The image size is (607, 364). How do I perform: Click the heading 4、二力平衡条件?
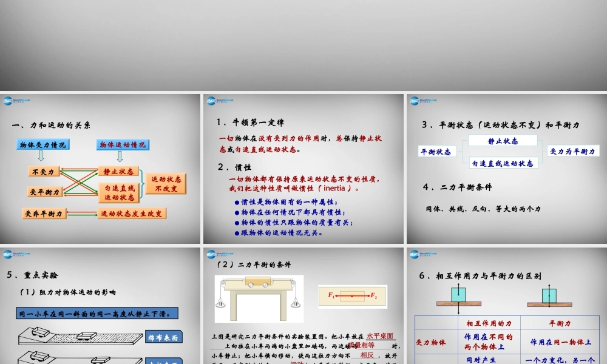pyautogui.click(x=458, y=187)
